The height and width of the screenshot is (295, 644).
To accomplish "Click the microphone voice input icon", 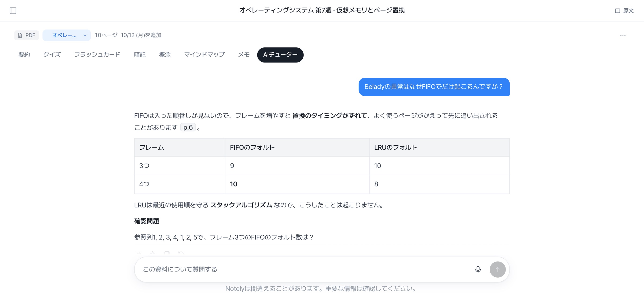I will [x=478, y=269].
